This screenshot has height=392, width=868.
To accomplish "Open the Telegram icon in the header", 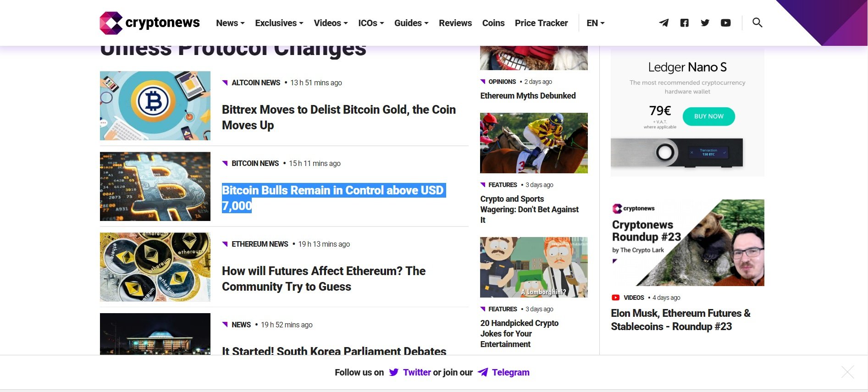I will tap(663, 23).
